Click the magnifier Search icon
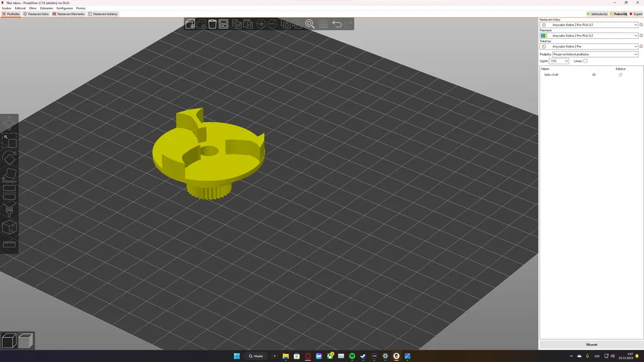 pyautogui.click(x=310, y=24)
